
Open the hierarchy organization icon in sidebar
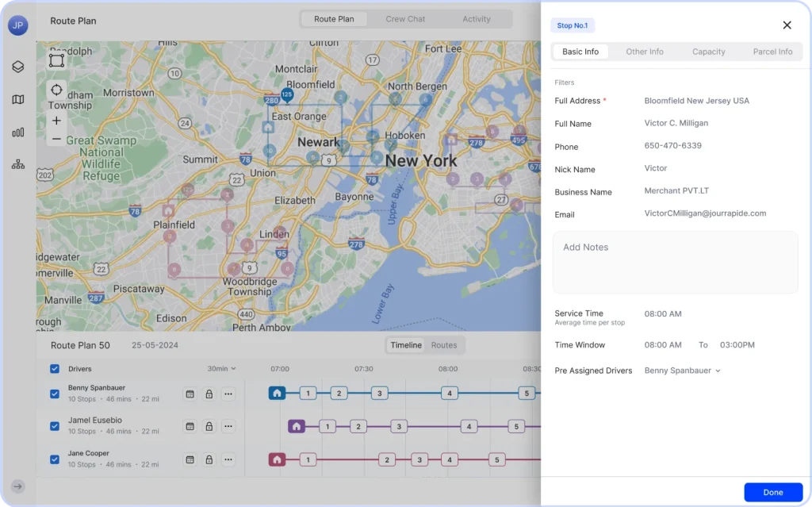[18, 165]
